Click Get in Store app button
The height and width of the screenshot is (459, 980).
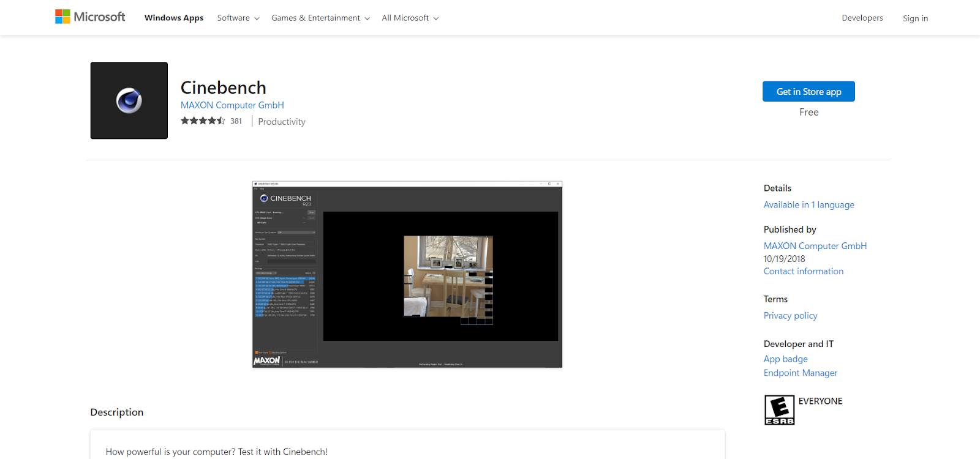tap(809, 92)
